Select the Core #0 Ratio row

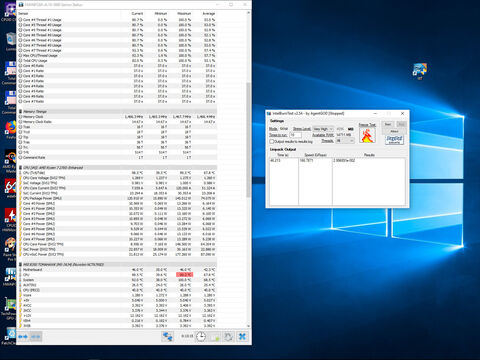click(x=117, y=66)
